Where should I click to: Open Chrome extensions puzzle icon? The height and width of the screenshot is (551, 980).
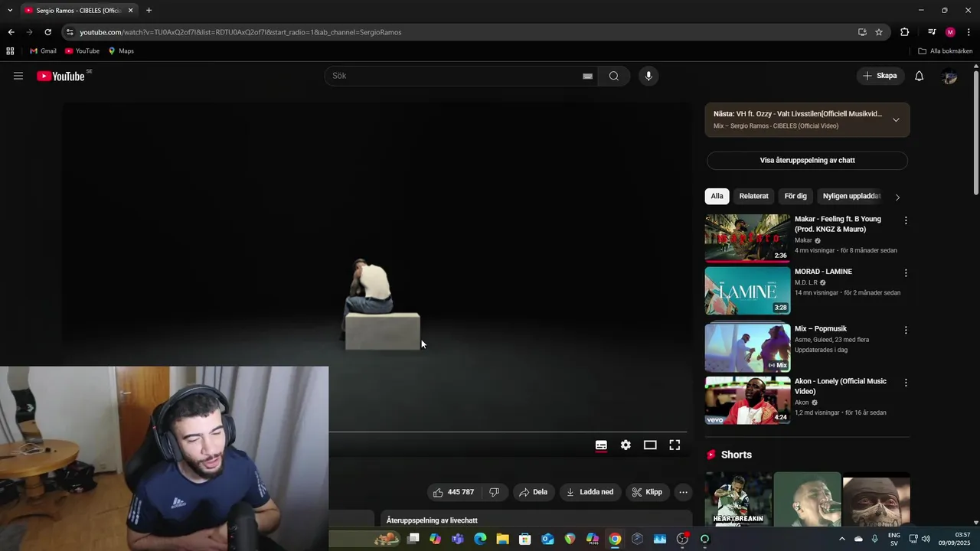[905, 32]
